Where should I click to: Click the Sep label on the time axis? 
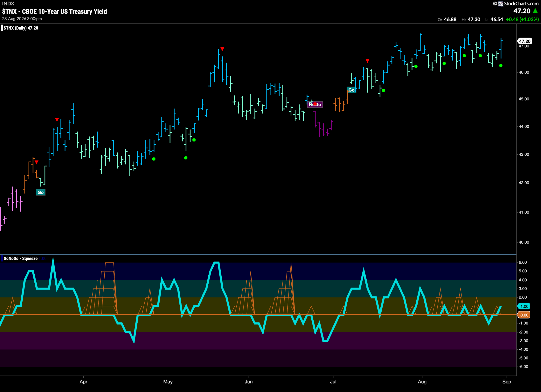click(507, 382)
